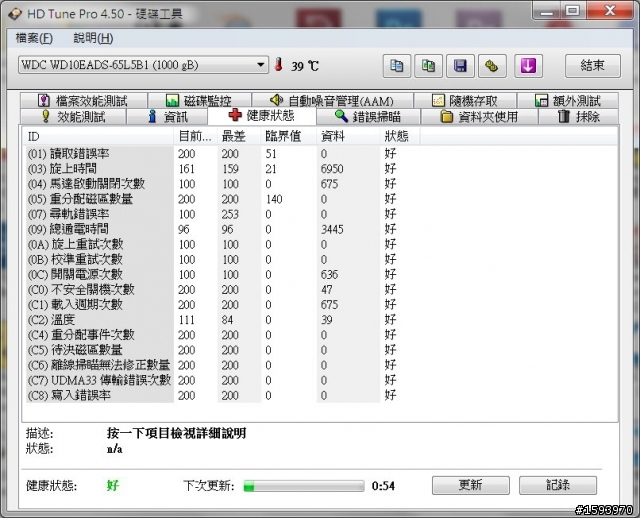Image resolution: width=640 pixels, height=518 pixels.
Task: Sort by the 目前 column header
Action: click(196, 136)
